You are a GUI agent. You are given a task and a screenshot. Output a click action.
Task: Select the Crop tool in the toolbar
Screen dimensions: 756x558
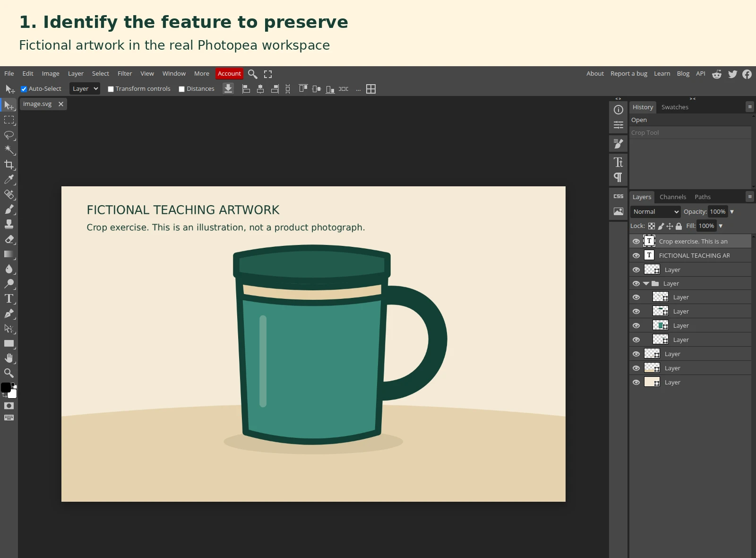[9, 165]
